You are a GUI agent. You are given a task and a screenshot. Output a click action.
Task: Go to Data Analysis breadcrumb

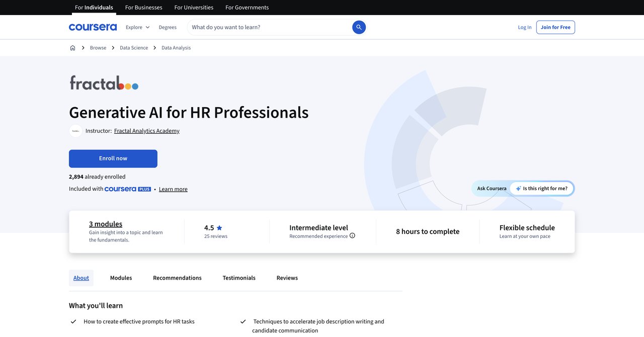(176, 48)
